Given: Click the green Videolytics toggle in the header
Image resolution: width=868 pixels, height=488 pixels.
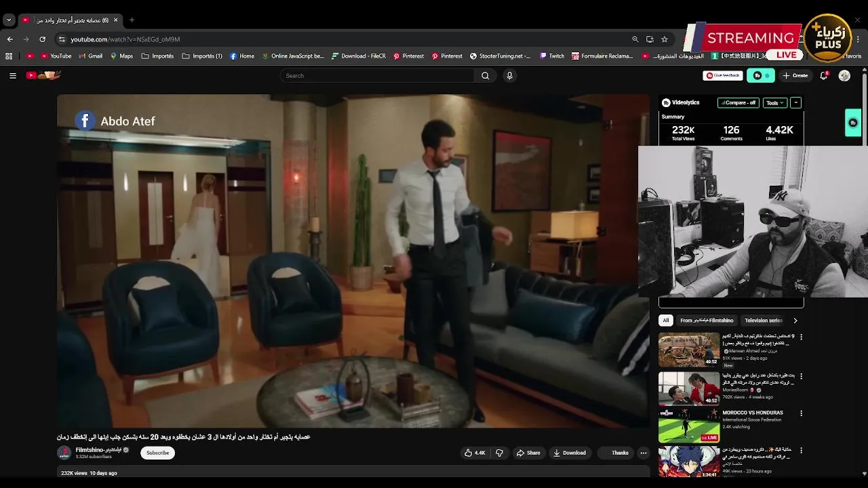Looking at the screenshot, I should [760, 76].
